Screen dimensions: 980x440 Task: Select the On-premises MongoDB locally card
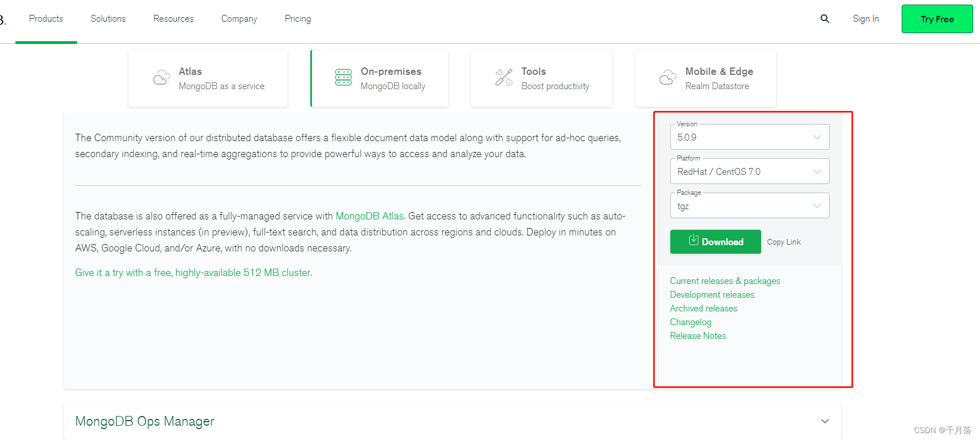point(379,78)
